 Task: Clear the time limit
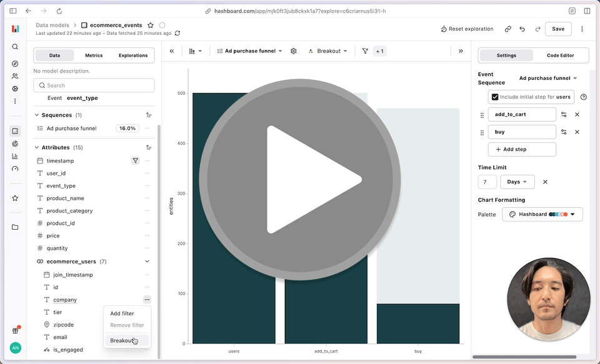click(x=545, y=182)
